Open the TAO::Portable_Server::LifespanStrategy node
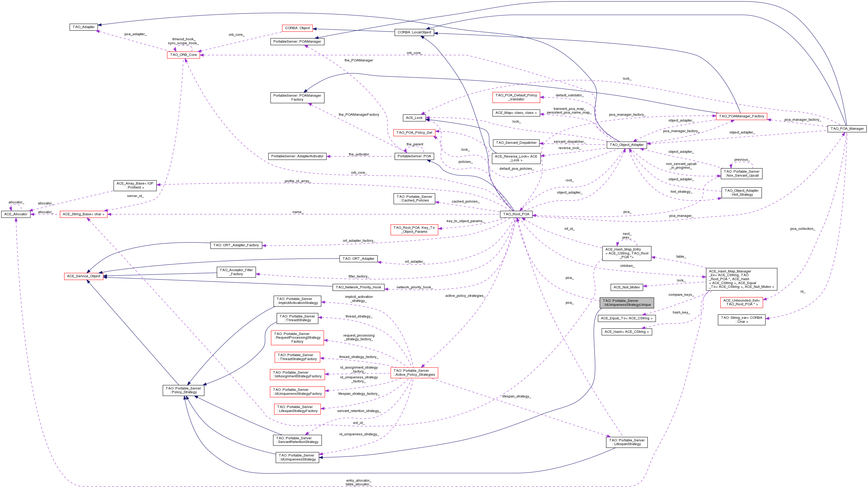The image size is (868, 488). (x=626, y=442)
